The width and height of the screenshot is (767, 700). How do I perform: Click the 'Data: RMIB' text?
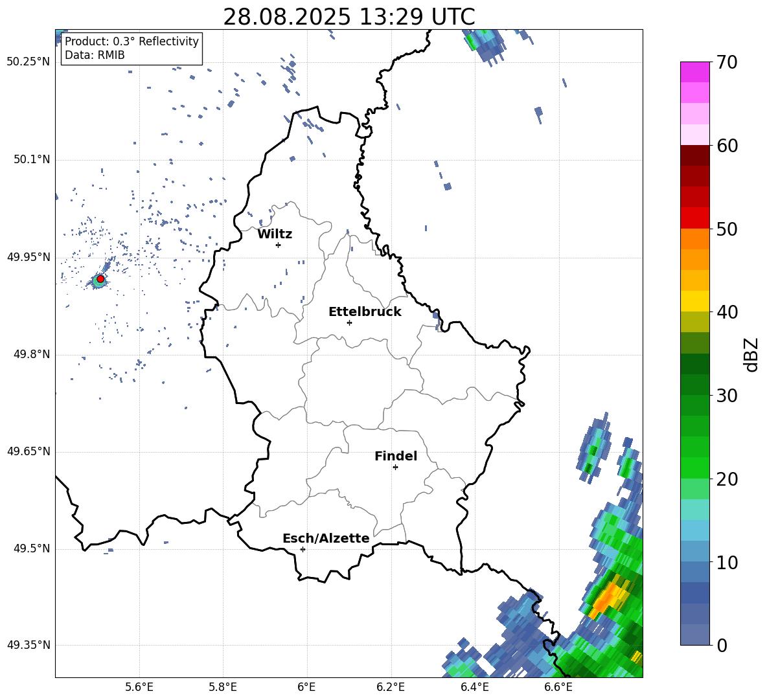95,55
